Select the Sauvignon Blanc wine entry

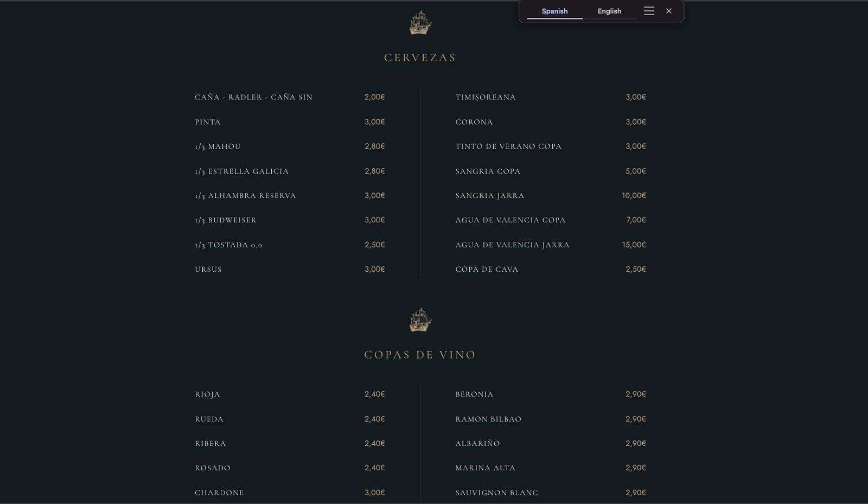click(496, 493)
